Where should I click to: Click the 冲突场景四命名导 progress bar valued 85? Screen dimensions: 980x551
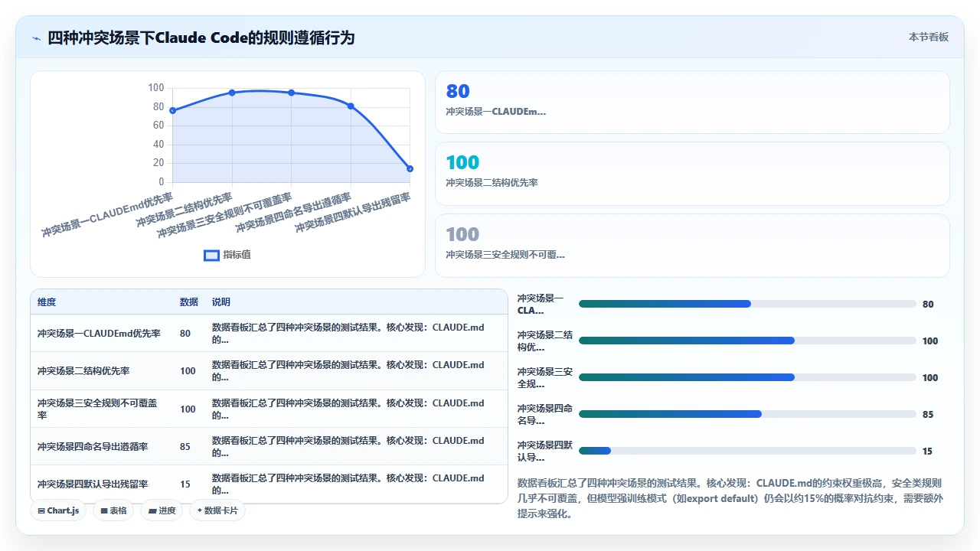coord(747,414)
